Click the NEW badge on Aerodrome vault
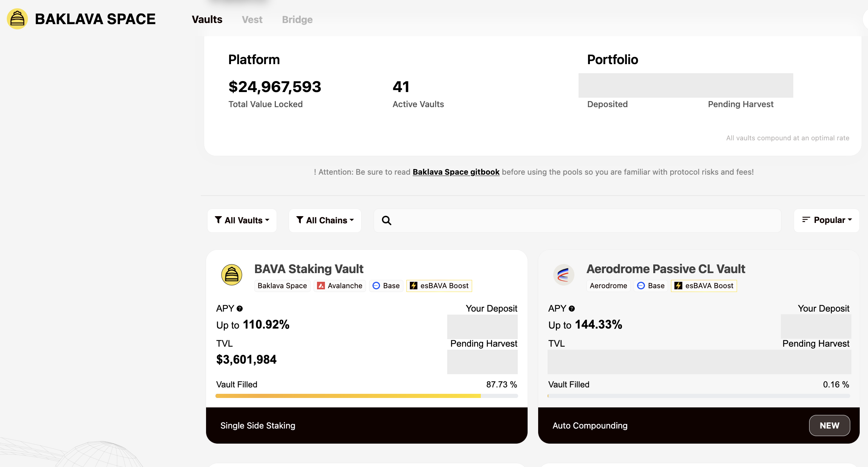The height and width of the screenshot is (467, 868). [829, 426]
